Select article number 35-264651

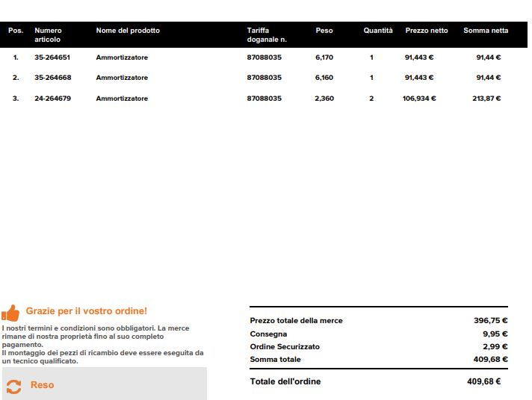click(x=52, y=57)
